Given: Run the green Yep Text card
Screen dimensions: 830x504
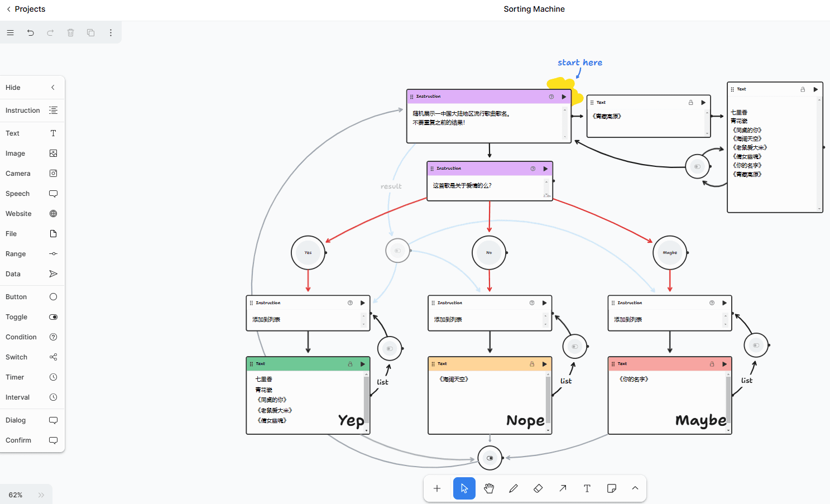Looking at the screenshot, I should pyautogui.click(x=363, y=364).
